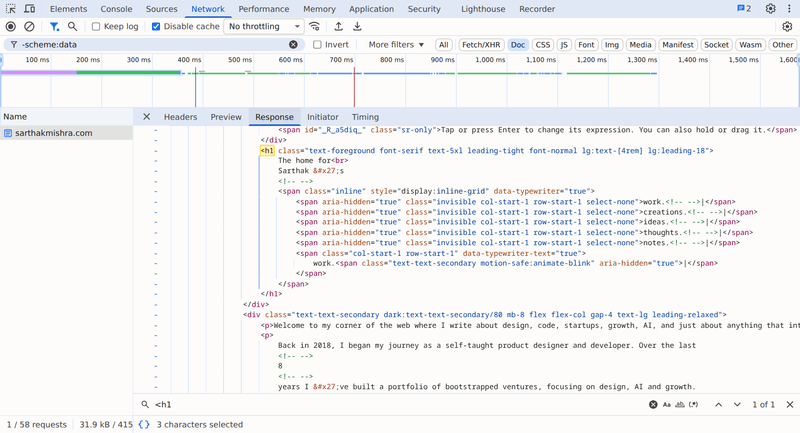Viewport: 800px width, 433px height.
Task: Filter by Wasm requests
Action: pyautogui.click(x=751, y=45)
